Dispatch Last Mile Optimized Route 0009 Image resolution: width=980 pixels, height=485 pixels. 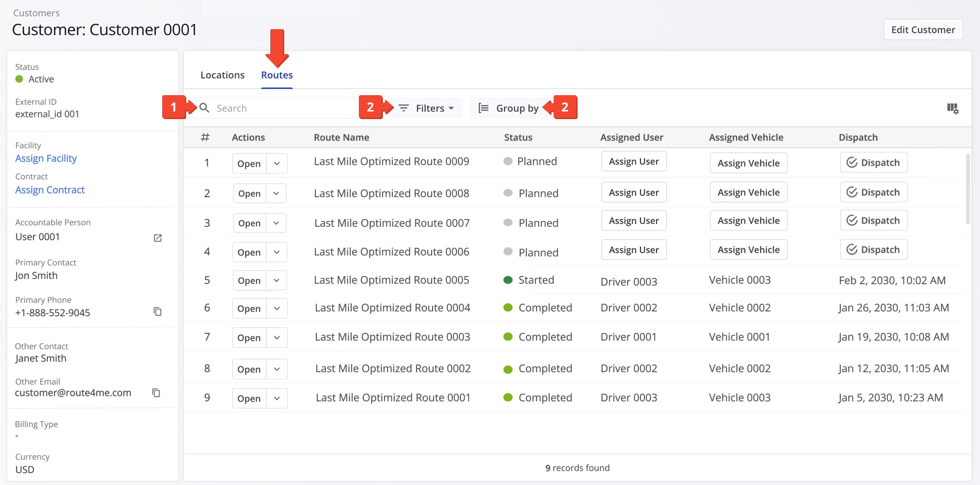[x=873, y=163]
